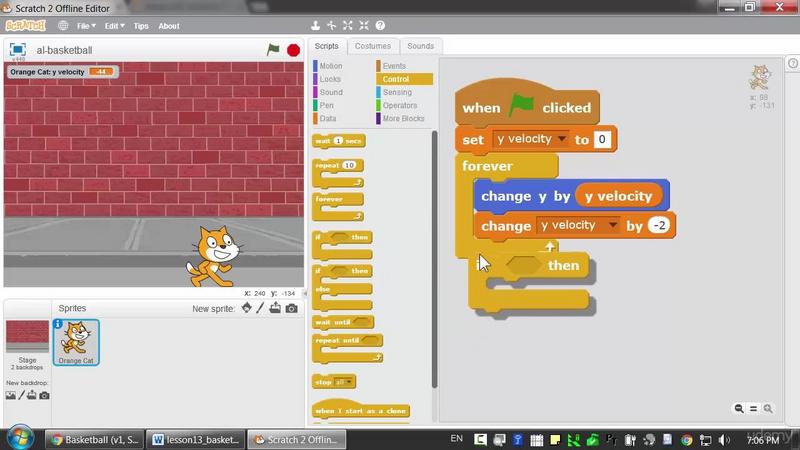This screenshot has height=450, width=800.
Task: Zoom out the scripts area
Action: click(x=739, y=408)
